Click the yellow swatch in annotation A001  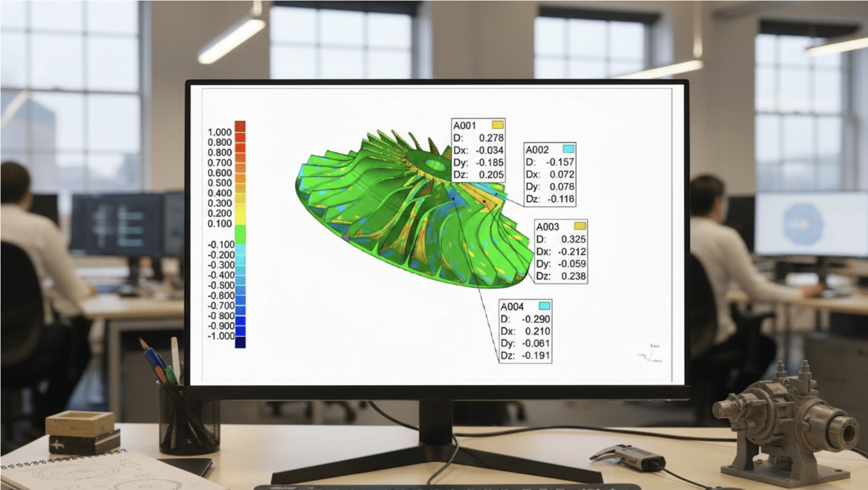[497, 125]
